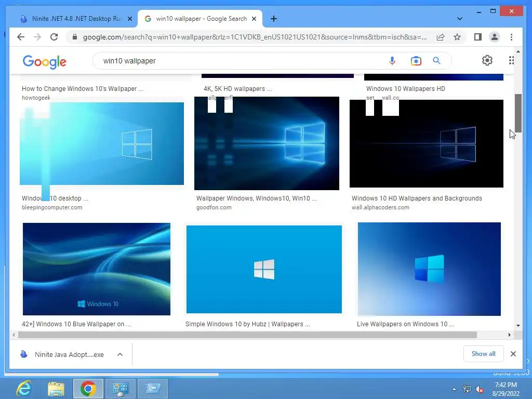The image size is (532, 399).
Task: Click the bleepingcomputer.com source text
Action: click(x=52, y=207)
